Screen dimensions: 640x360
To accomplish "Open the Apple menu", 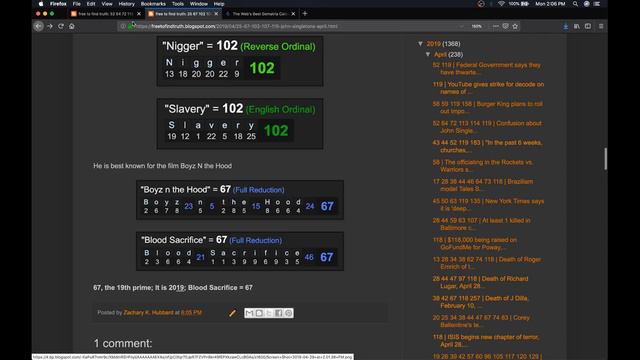I will [x=41, y=4].
